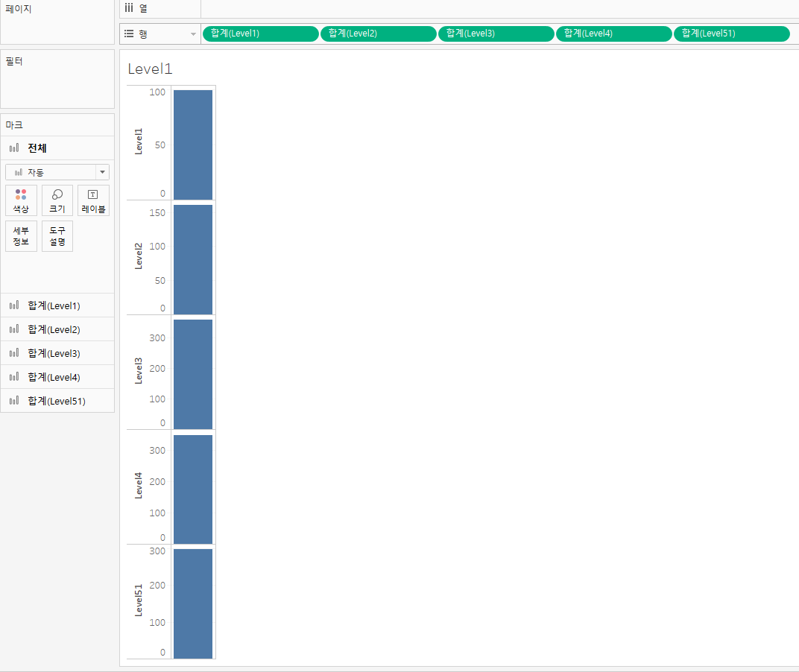Click the Level1 axis label
Viewport: 799px width, 672px height.
click(139, 142)
